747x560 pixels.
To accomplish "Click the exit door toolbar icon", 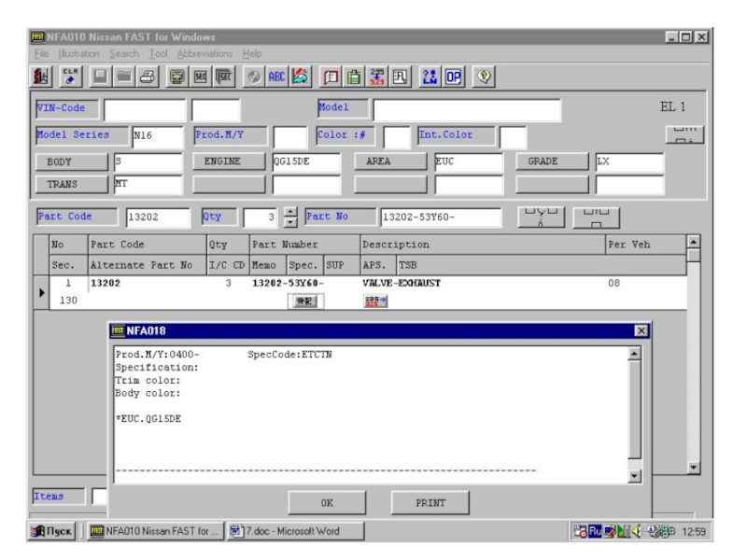I will point(41,77).
